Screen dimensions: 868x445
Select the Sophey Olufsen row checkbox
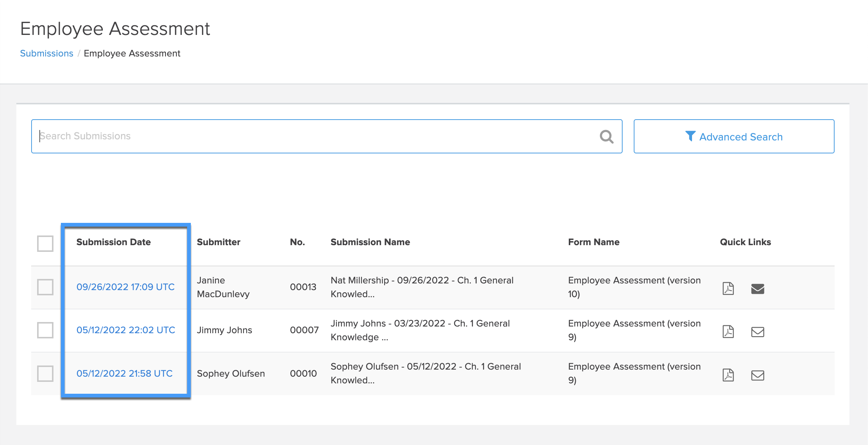click(45, 373)
